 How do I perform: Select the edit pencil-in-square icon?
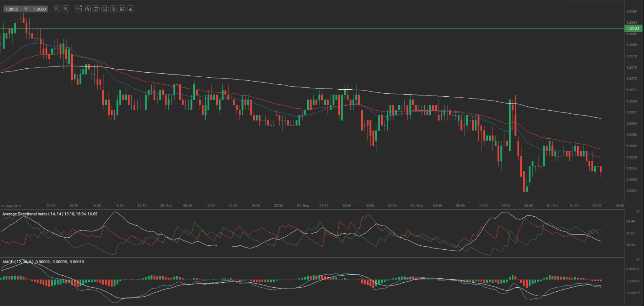122,9
